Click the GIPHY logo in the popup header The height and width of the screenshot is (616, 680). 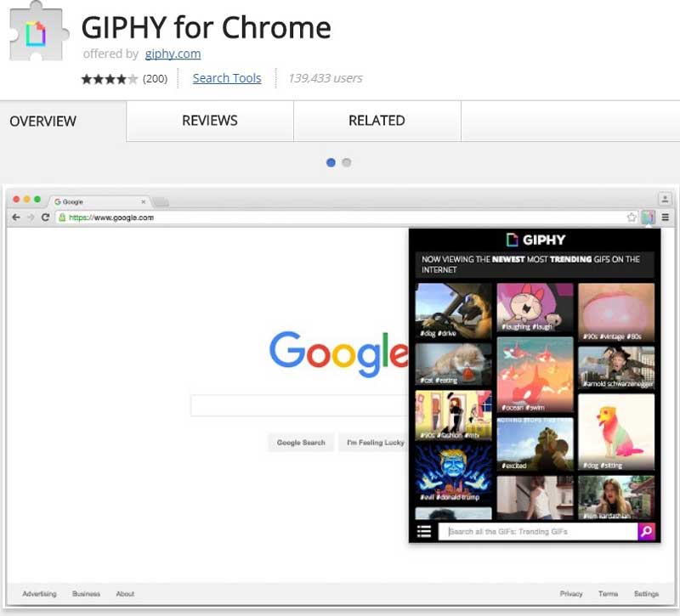pyautogui.click(x=535, y=240)
